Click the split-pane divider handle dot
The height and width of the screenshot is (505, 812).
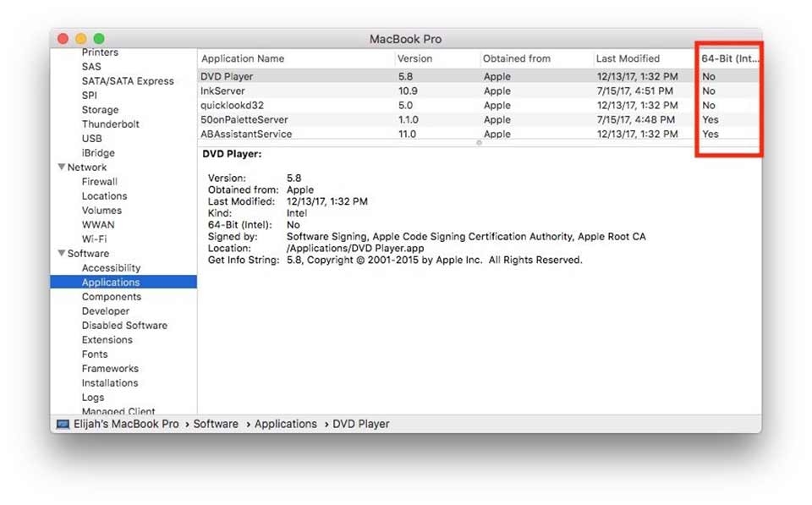coord(479,142)
